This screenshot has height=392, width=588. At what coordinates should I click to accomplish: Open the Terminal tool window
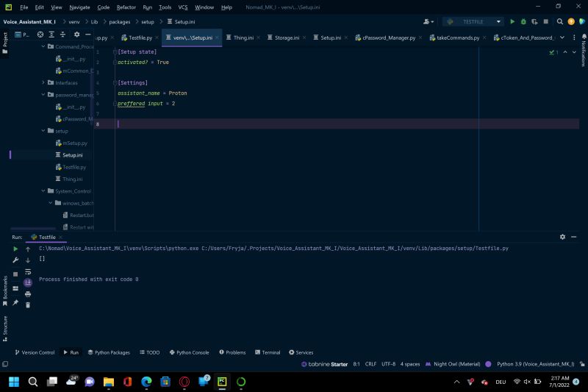(x=268, y=352)
